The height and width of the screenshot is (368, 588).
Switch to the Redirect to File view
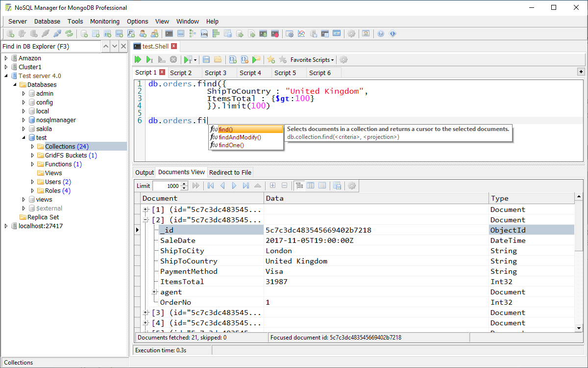(x=230, y=172)
